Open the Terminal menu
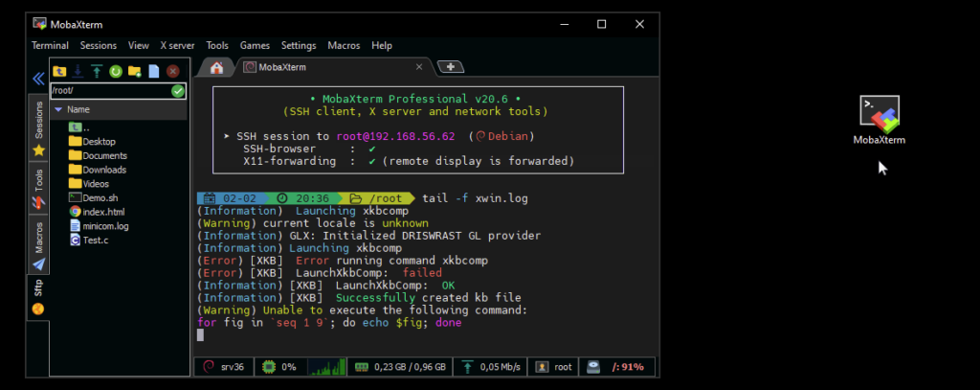 tap(50, 46)
